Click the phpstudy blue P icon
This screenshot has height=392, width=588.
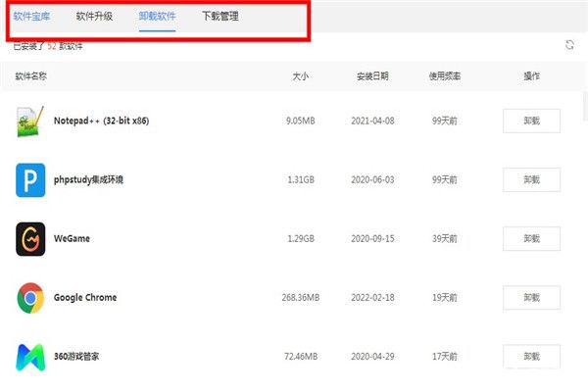(30, 180)
